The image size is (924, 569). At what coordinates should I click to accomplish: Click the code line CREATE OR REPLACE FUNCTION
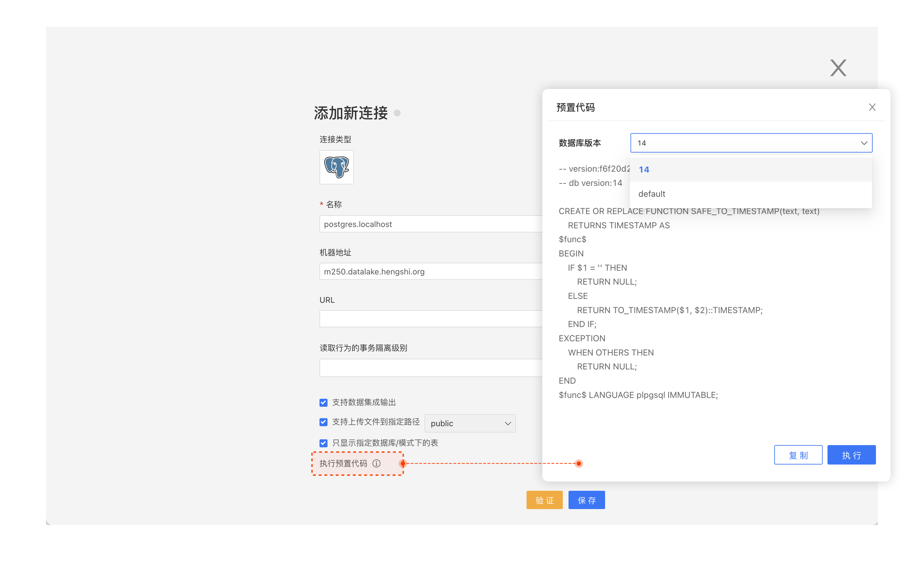(689, 211)
